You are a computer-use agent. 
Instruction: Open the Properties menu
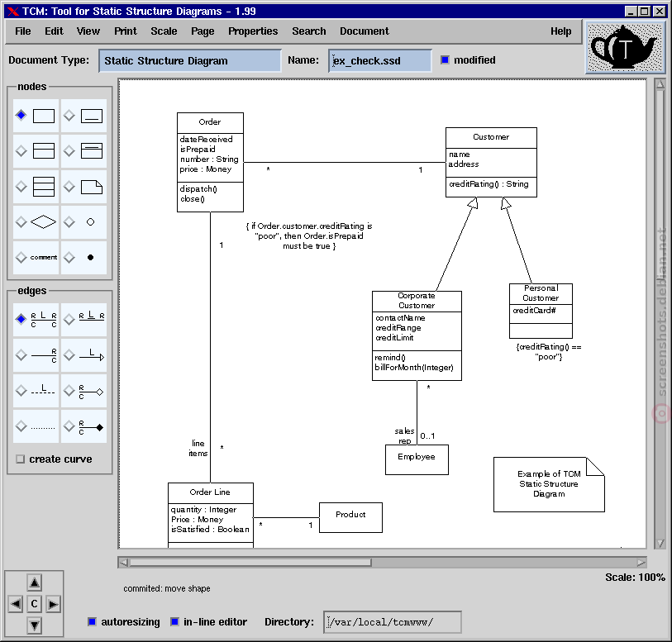pyautogui.click(x=253, y=31)
